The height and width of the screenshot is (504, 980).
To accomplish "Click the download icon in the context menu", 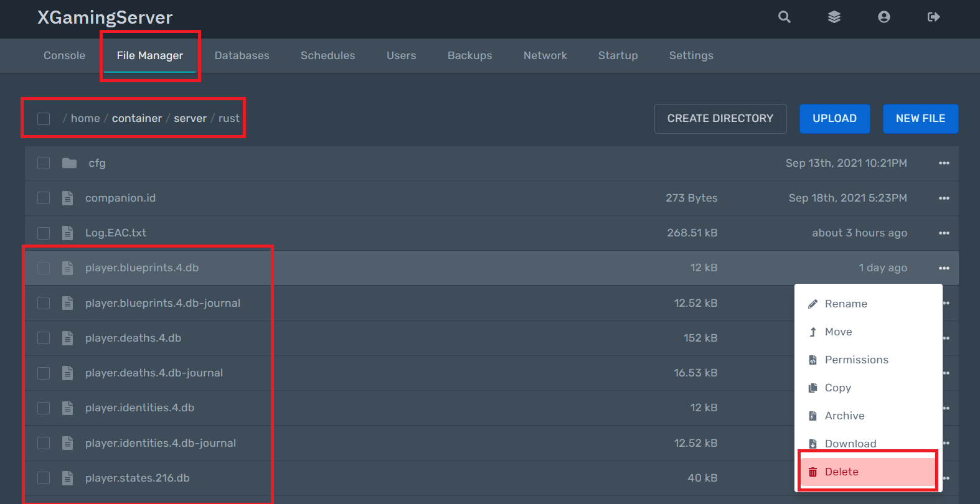I will click(x=813, y=444).
